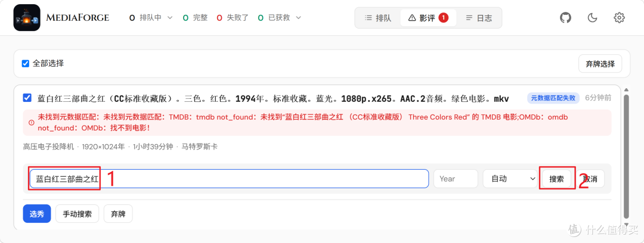The image size is (644, 243).
Task: Toggle dark mode moon icon
Action: point(592,18)
